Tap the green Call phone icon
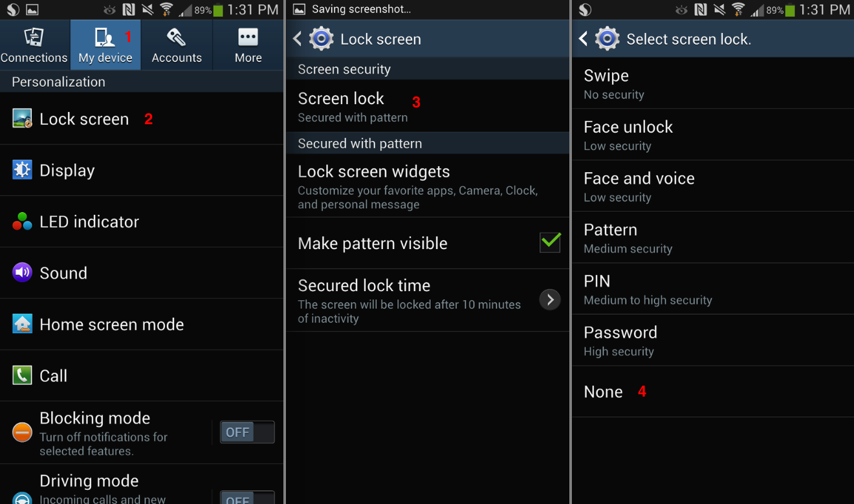Viewport: 854px width, 504px height. 22,375
